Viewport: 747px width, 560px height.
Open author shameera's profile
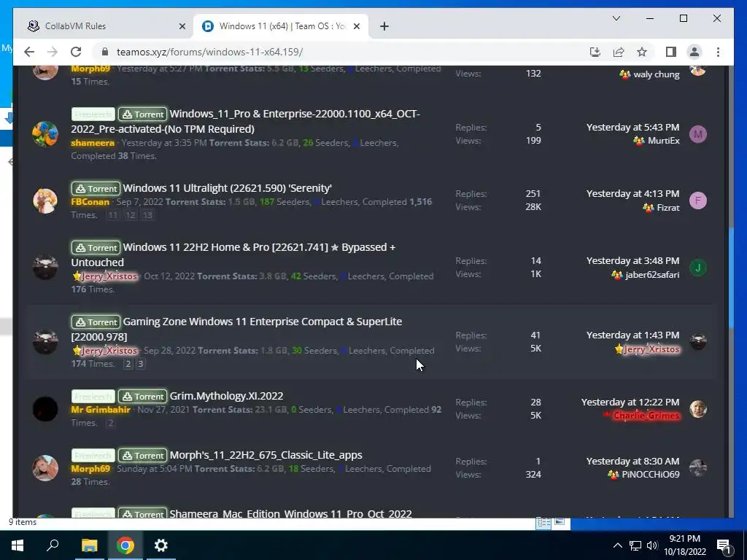tap(93, 142)
